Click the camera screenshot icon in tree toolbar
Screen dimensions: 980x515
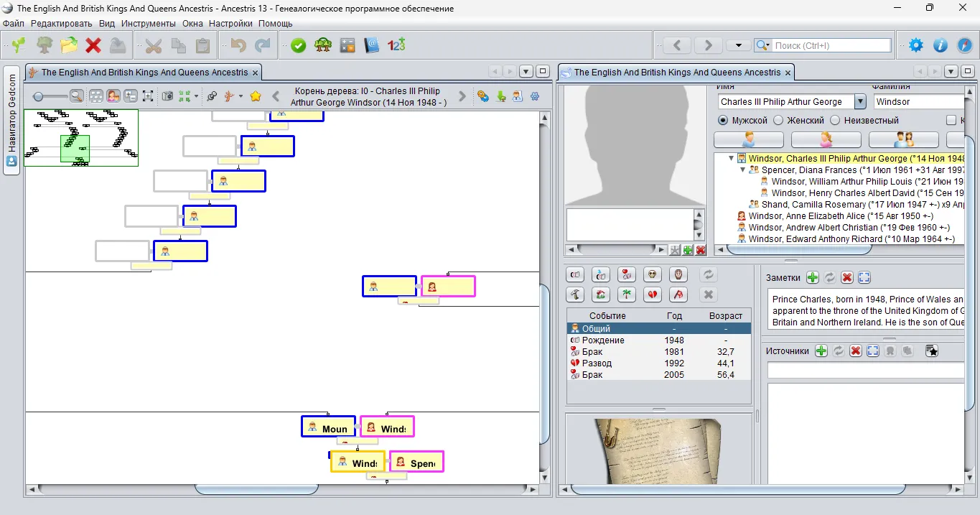167,96
